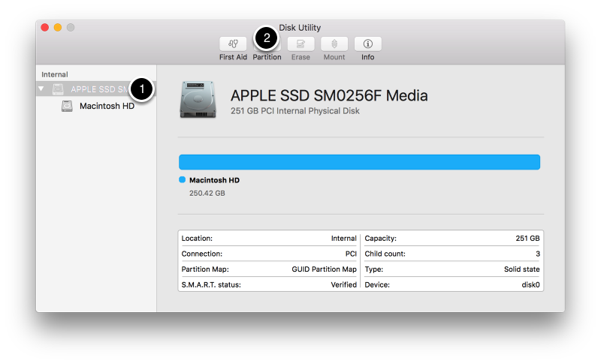Click the GUID Partition Map value
601x364 pixels.
click(x=324, y=269)
